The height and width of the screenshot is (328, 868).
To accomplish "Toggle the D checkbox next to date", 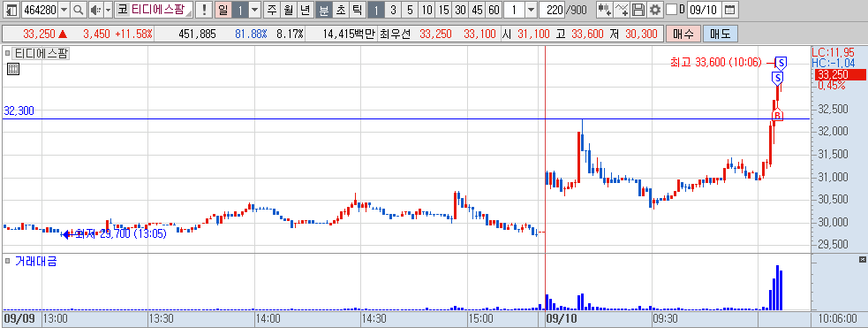I will point(671,10).
